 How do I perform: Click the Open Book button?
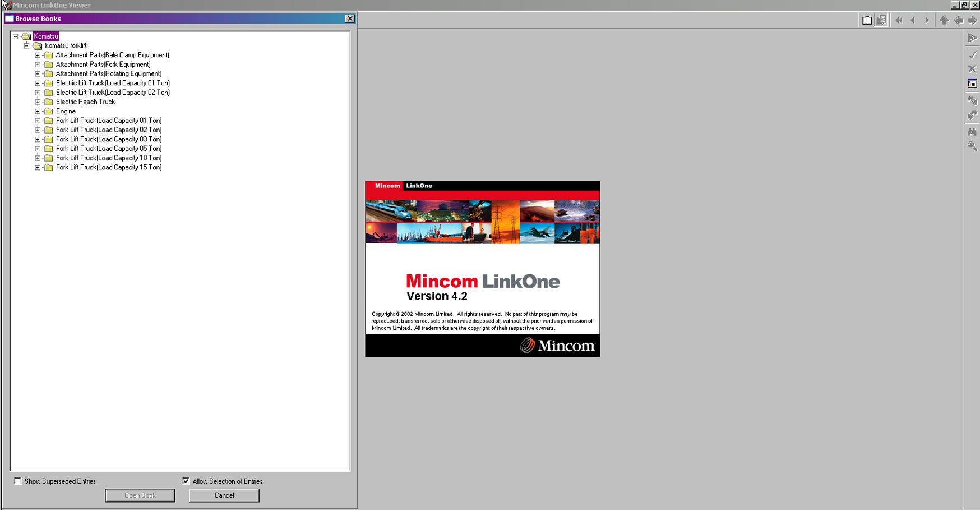[x=140, y=495]
